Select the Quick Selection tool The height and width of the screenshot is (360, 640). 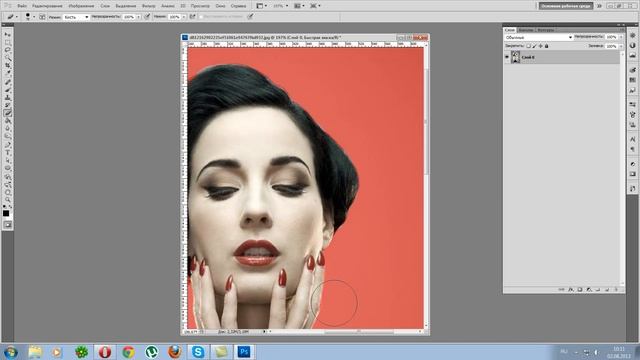8,58
